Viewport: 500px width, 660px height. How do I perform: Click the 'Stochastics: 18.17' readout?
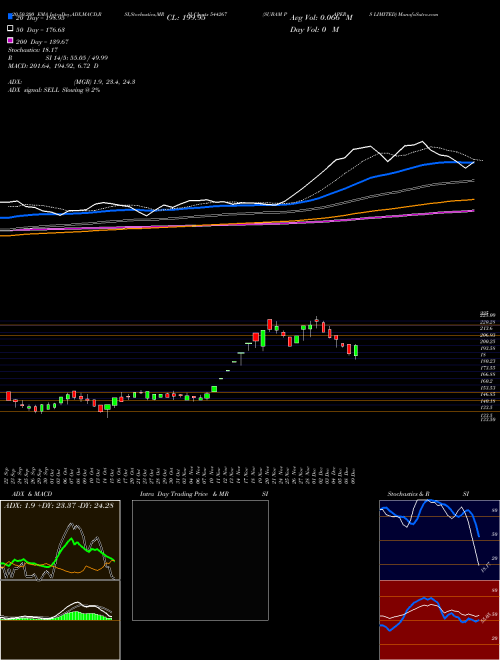pos(33,50)
